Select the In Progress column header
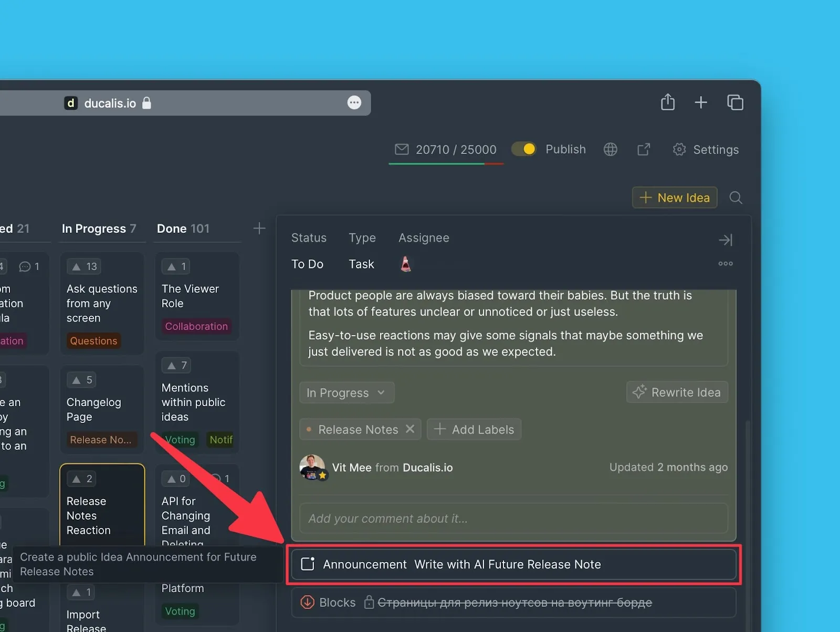Screen dimensions: 840x632 (99, 229)
